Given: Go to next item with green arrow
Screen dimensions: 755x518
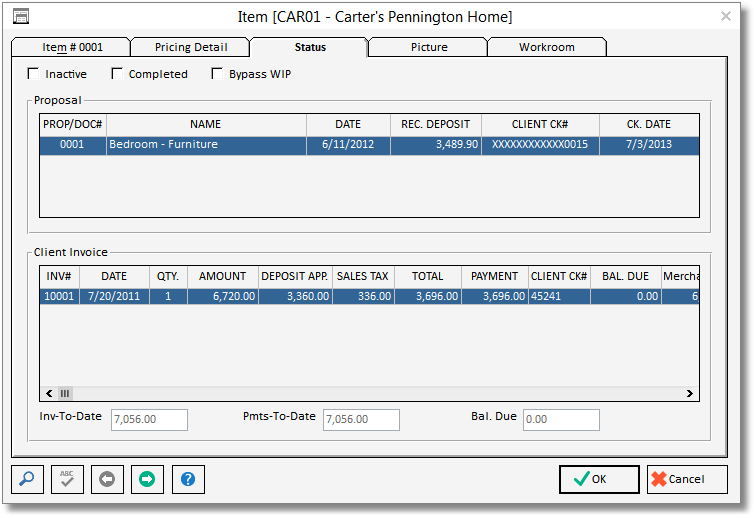Looking at the screenshot, I should click(x=147, y=479).
